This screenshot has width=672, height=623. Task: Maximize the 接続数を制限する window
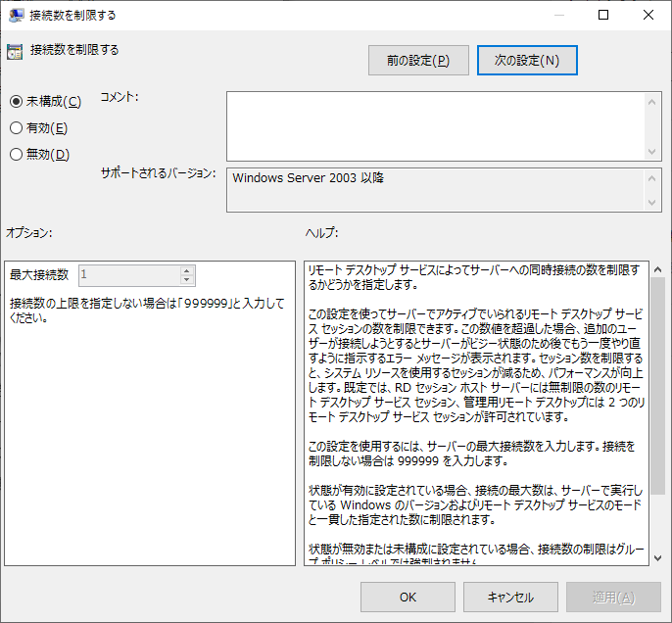(x=603, y=15)
